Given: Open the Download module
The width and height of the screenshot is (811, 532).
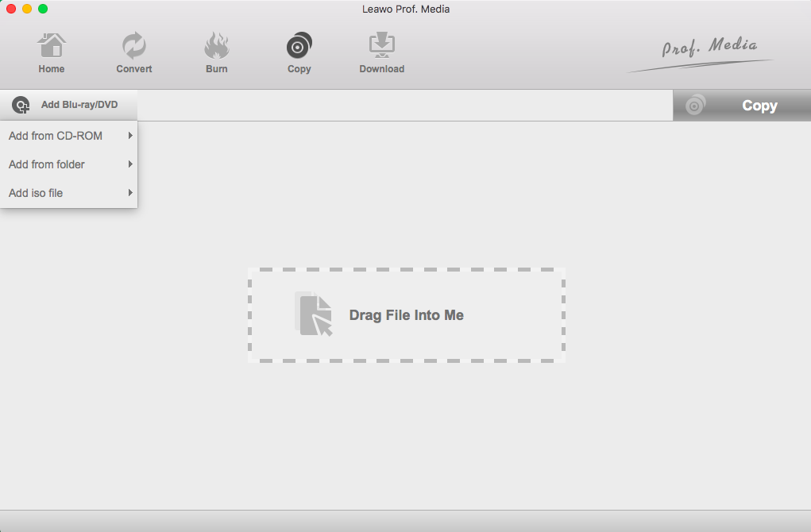Looking at the screenshot, I should (x=382, y=53).
